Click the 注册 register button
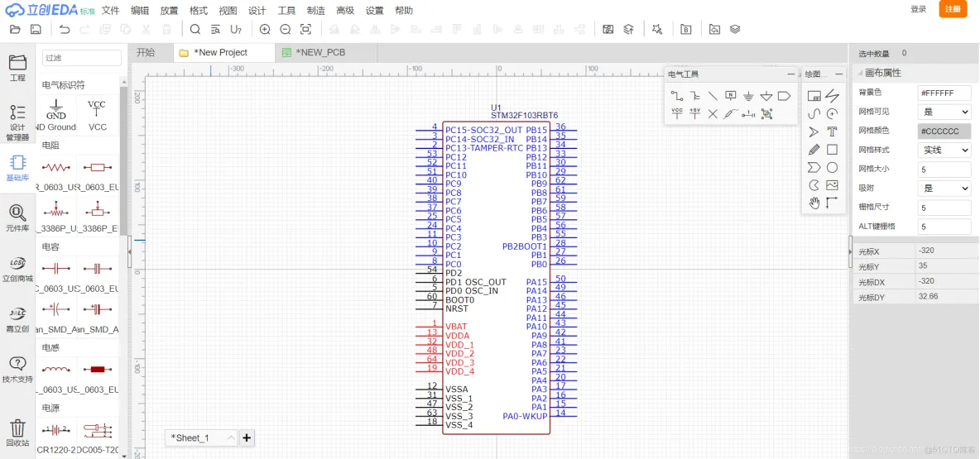This screenshot has width=980, height=459. (953, 9)
